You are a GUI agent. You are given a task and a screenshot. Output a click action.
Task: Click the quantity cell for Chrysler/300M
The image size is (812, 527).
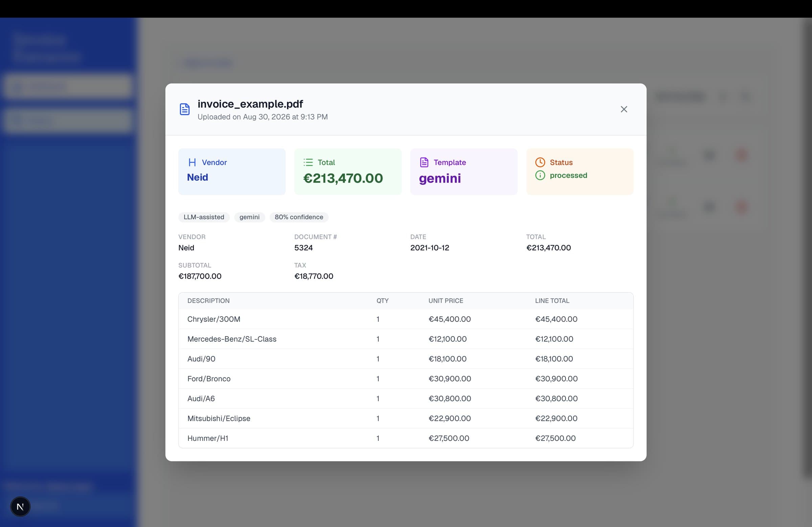point(378,319)
